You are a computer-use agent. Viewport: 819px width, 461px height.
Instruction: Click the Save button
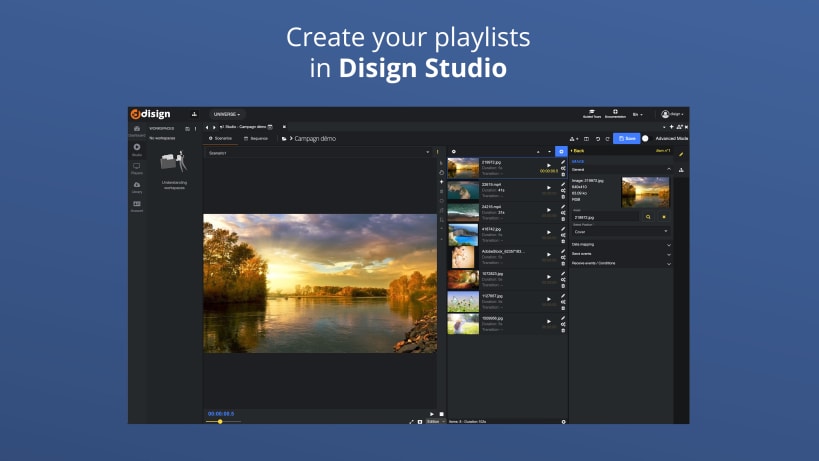tap(627, 138)
